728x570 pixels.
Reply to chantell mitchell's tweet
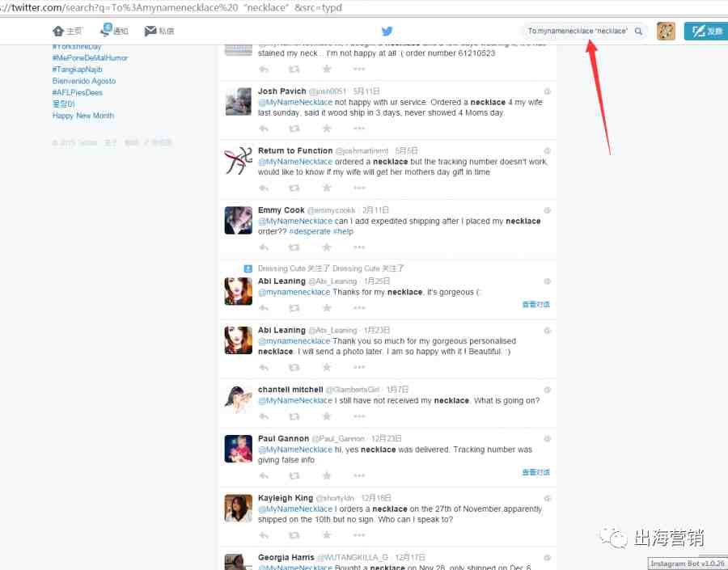click(264, 416)
